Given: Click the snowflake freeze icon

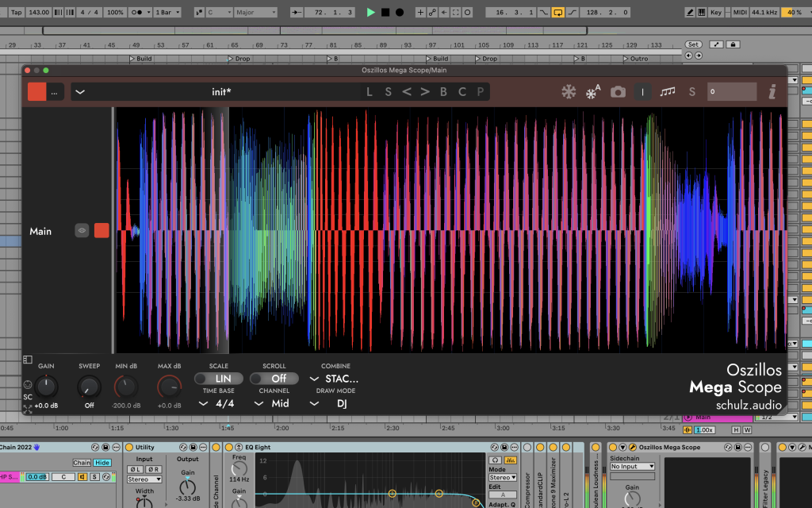Looking at the screenshot, I should coord(569,92).
